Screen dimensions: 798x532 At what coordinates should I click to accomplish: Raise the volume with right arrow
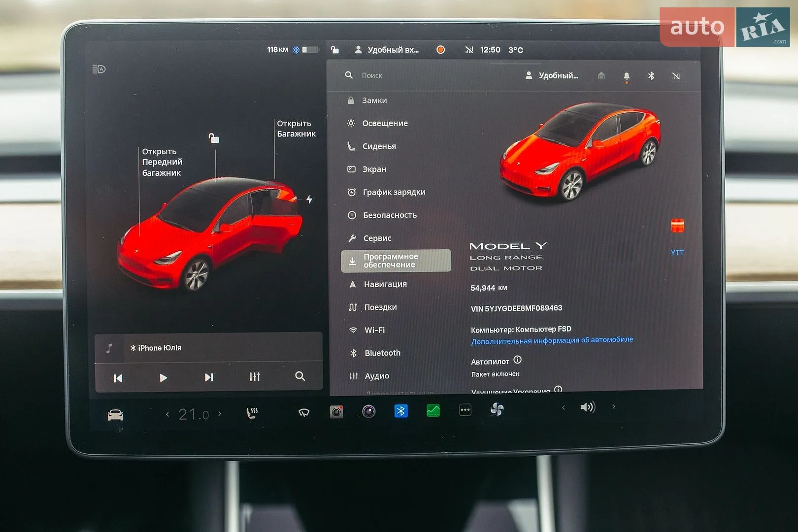pos(614,406)
